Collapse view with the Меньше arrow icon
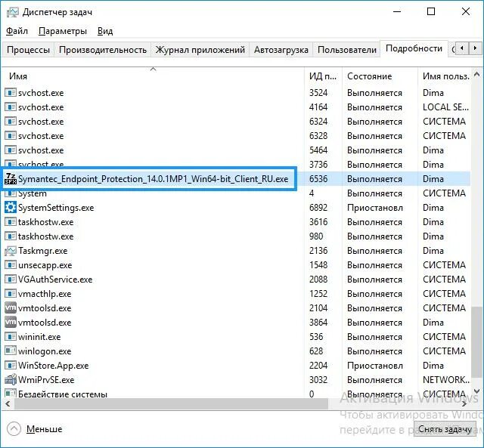The height and width of the screenshot is (448, 484). coord(14,428)
